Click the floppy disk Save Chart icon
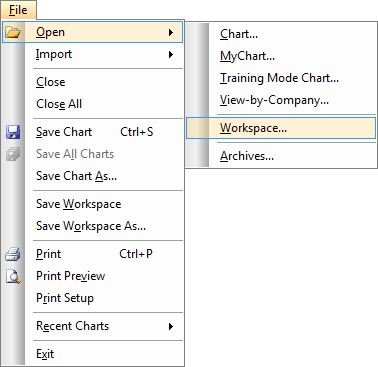Viewport: 378px width, 367px height. click(x=13, y=132)
